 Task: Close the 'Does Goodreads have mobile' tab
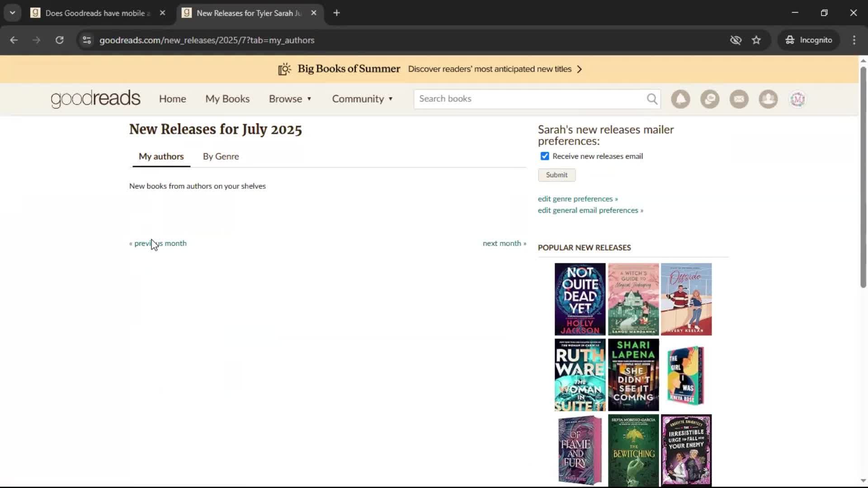(x=162, y=13)
